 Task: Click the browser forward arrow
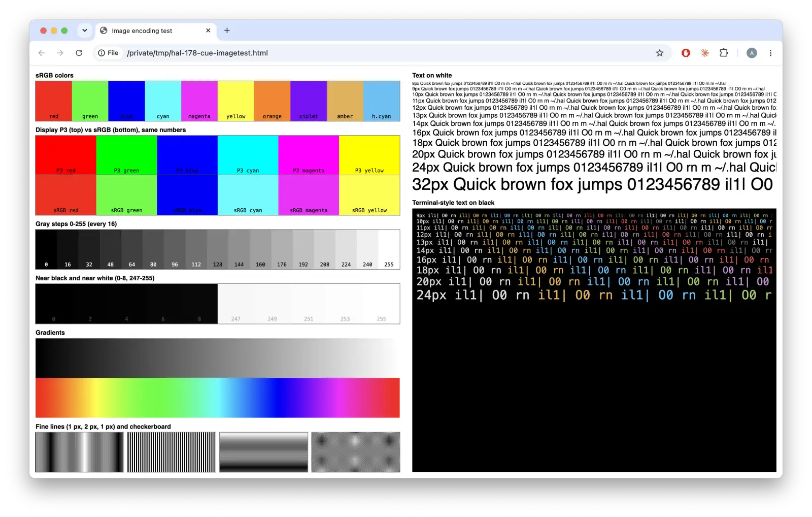coord(60,53)
